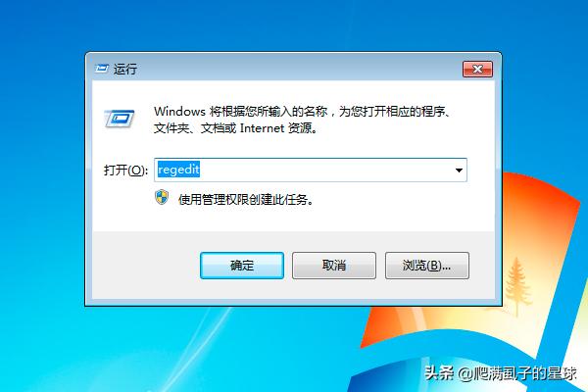Screen dimensions: 588x392
Task: Click the 文件夹、文档或 Internet 资源 line
Action: coord(236,128)
